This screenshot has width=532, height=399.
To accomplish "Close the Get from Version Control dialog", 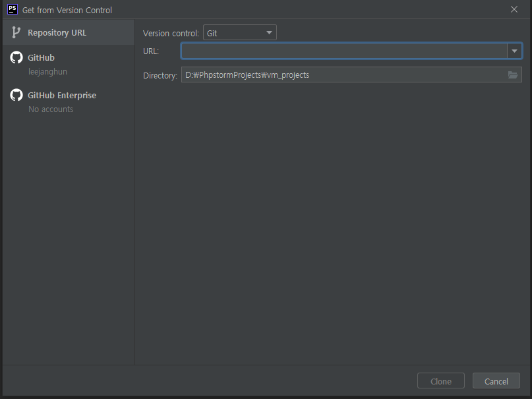I will [514, 9].
